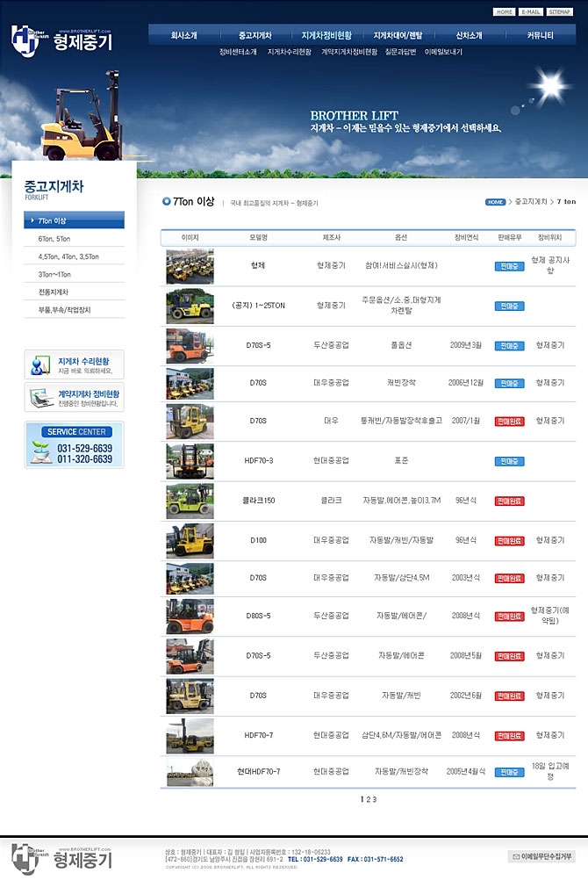Open the 신차소개 menu

click(469, 35)
